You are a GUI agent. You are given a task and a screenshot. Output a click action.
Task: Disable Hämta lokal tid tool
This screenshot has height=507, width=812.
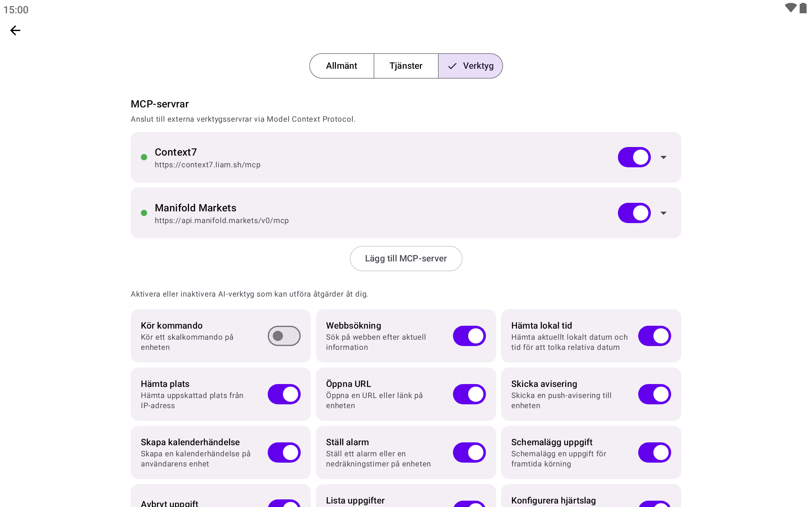[654, 336]
